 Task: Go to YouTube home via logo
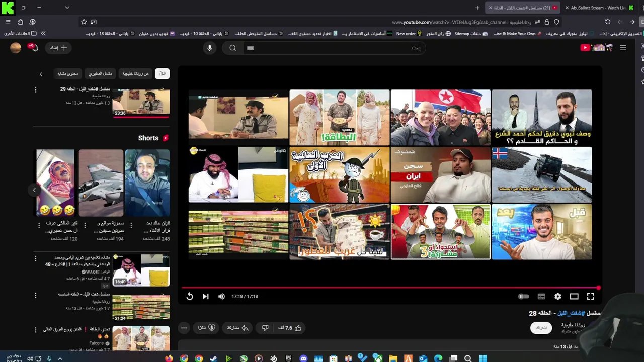pos(597,48)
